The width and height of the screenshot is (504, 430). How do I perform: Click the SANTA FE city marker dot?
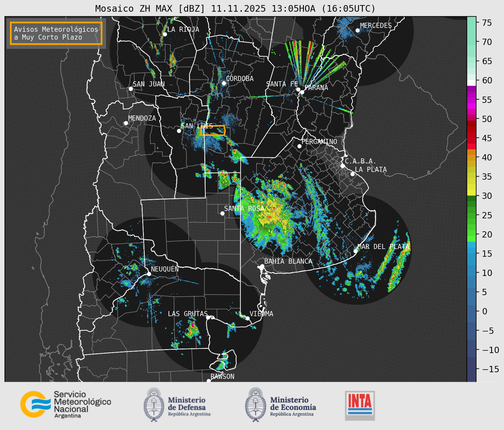[x=298, y=89]
